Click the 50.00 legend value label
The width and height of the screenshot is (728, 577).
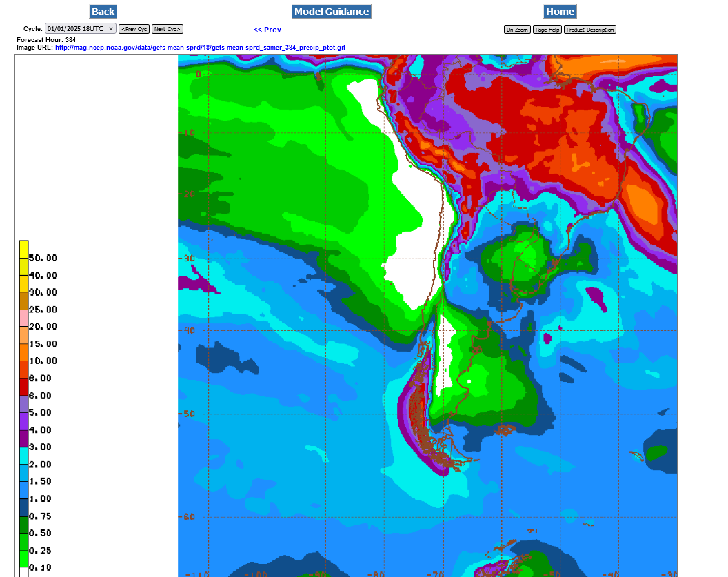43,258
